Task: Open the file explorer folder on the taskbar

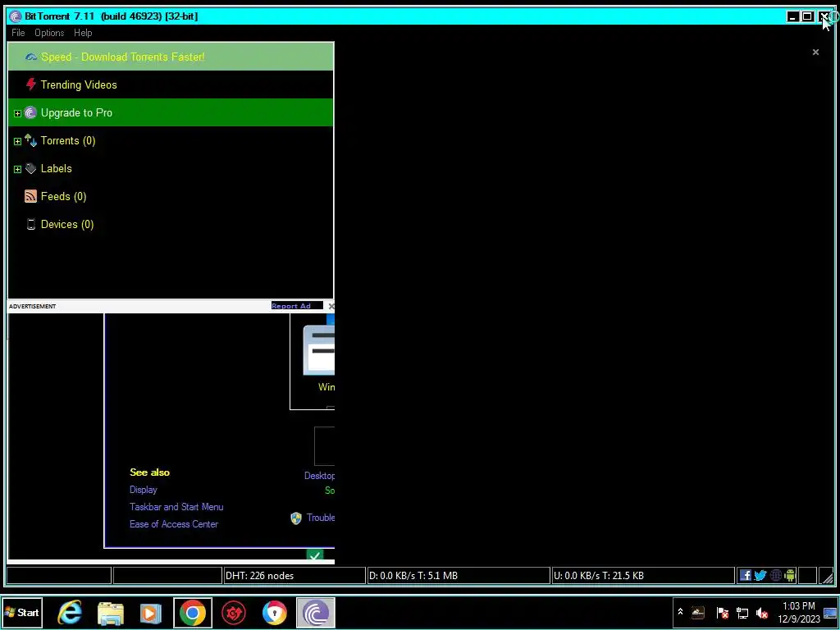Action: coord(111,613)
